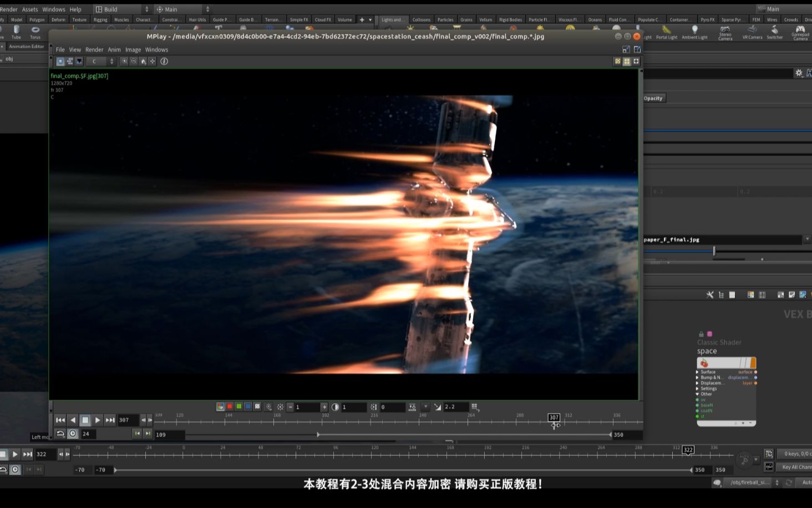The height and width of the screenshot is (508, 812).
Task: Switch to the Volume shelf tab
Action: [x=345, y=19]
